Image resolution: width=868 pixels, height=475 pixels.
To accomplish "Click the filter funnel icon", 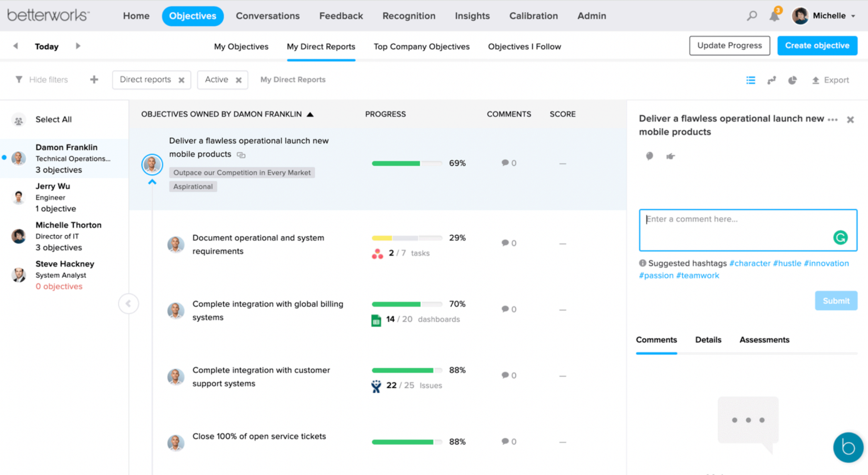I will click(19, 80).
